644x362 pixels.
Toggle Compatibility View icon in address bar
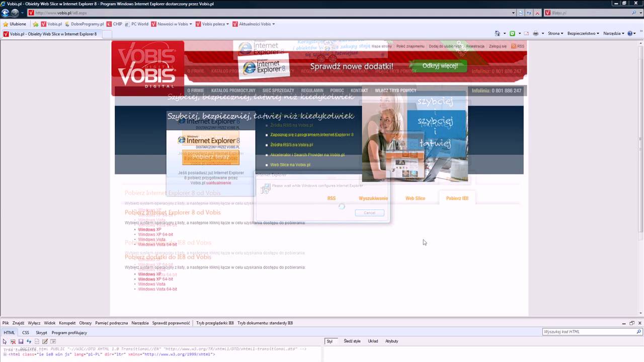[x=521, y=13]
